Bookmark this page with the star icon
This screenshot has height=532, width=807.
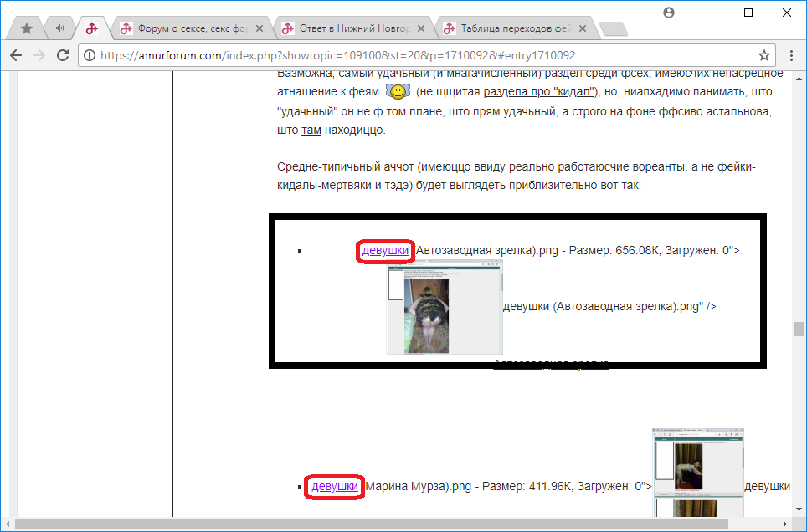pyautogui.click(x=763, y=55)
